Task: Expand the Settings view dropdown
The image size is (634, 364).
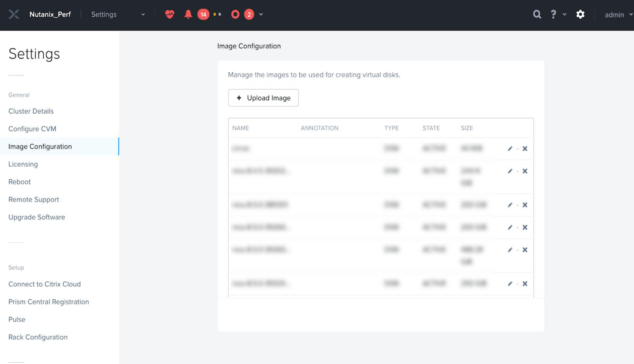Action: point(143,14)
